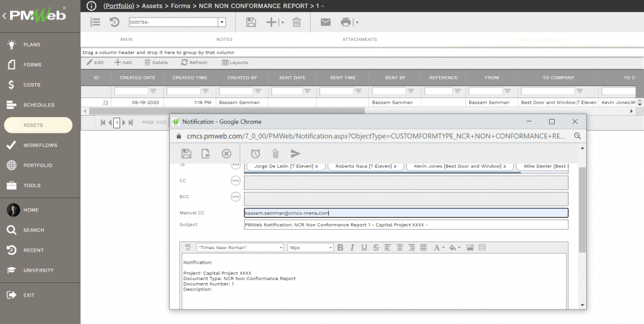Align message text left
The image size is (644, 324).
click(387, 247)
